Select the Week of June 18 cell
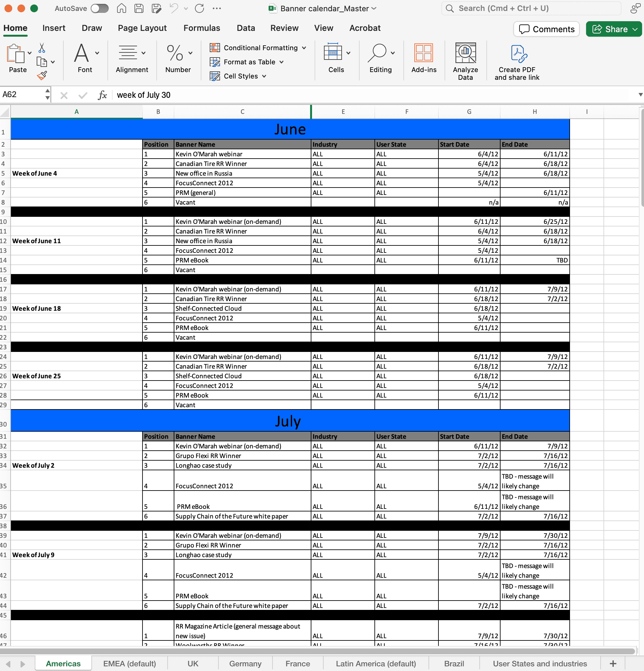644x671 pixels. tap(77, 308)
